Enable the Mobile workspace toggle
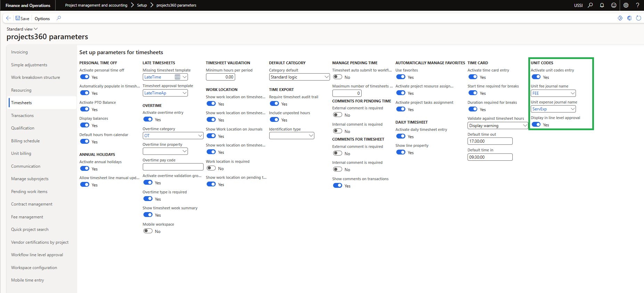Viewport: 644px width, 293px height. point(148,231)
